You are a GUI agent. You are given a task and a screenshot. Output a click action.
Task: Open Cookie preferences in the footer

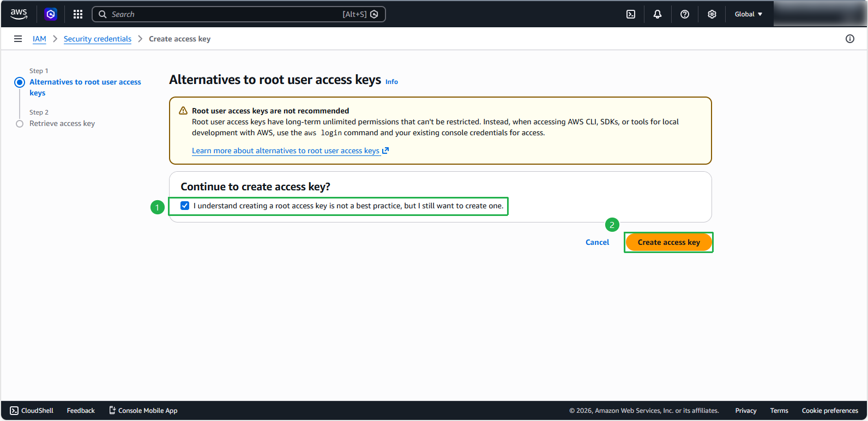830,411
